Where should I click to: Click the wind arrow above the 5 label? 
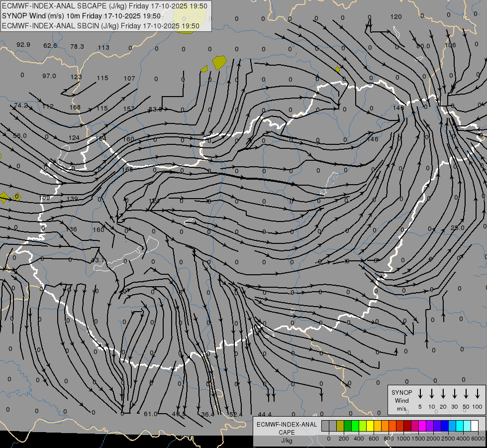point(420,394)
